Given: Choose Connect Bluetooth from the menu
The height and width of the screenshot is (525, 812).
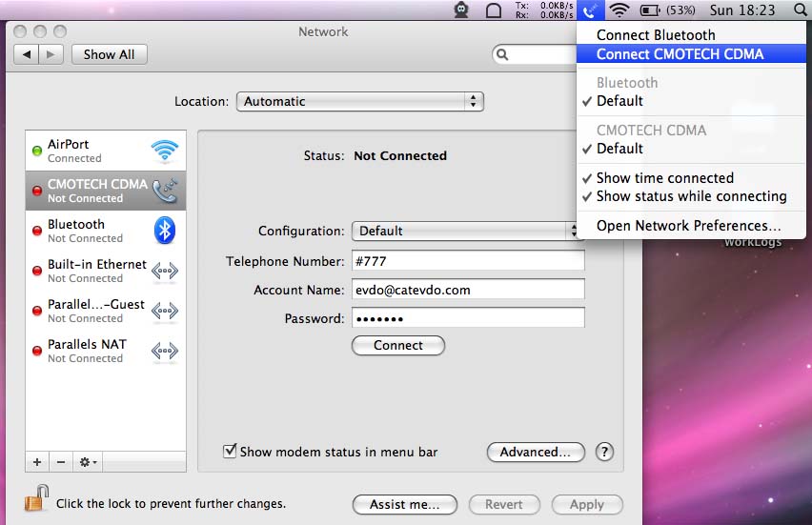Looking at the screenshot, I should tap(691, 35).
